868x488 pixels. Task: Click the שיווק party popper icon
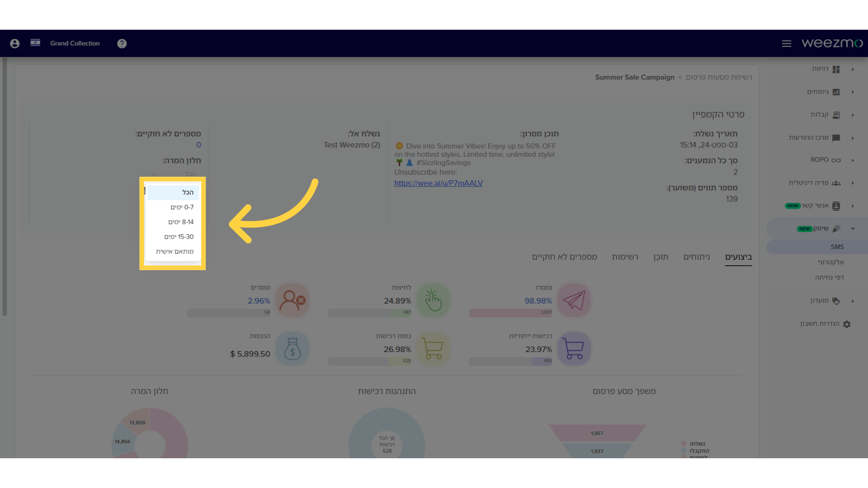[x=836, y=229]
